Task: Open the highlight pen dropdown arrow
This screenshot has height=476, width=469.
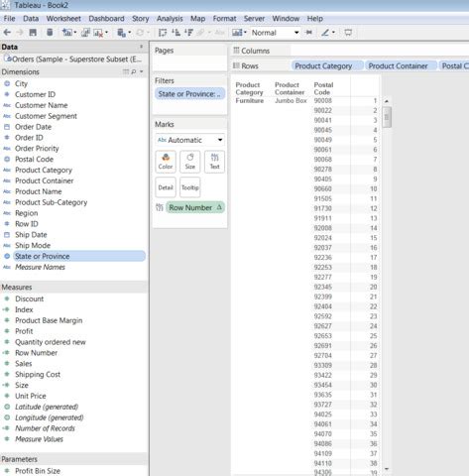Action: (x=333, y=33)
